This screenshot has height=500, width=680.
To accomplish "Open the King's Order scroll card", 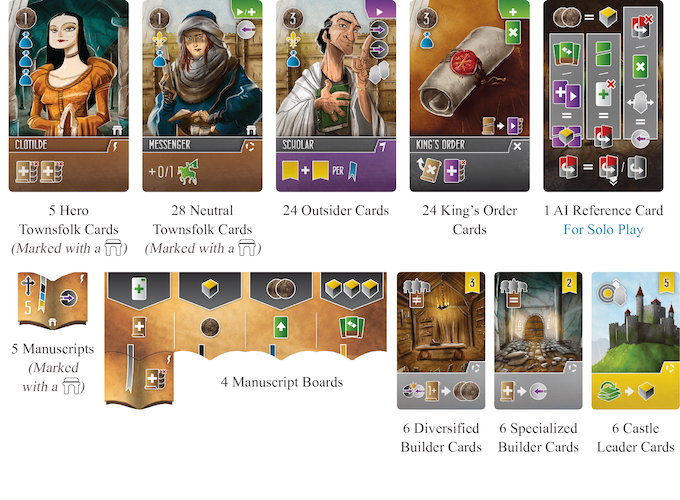I will tap(469, 95).
